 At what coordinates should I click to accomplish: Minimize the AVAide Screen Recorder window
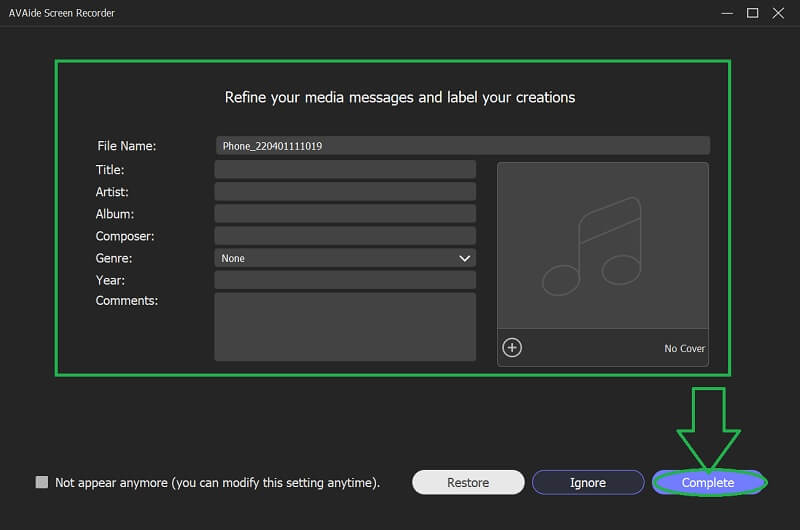click(726, 13)
